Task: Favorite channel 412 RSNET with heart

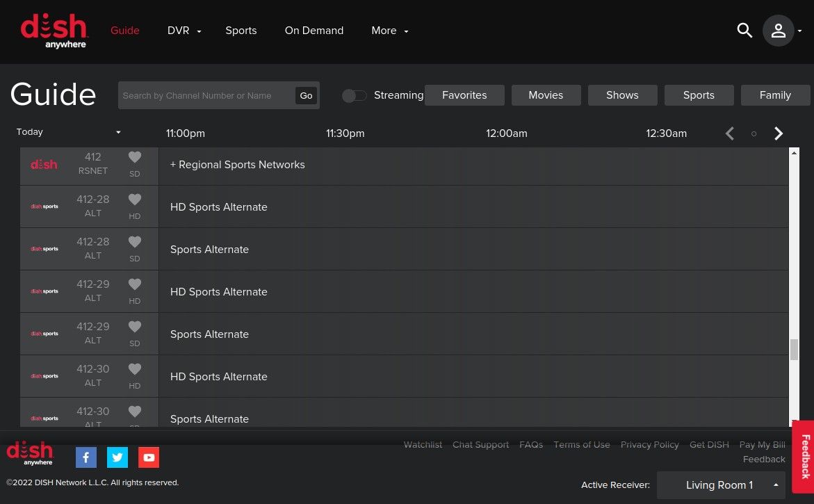Action: (135, 158)
